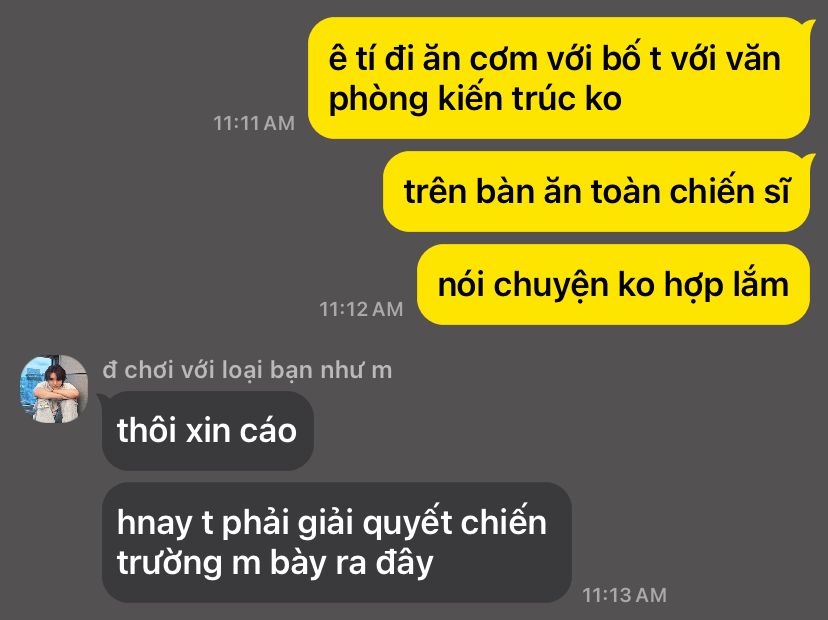Click the words 'chiến sĩ' in the second bubble
The image size is (828, 620).
pyautogui.click(x=730, y=191)
